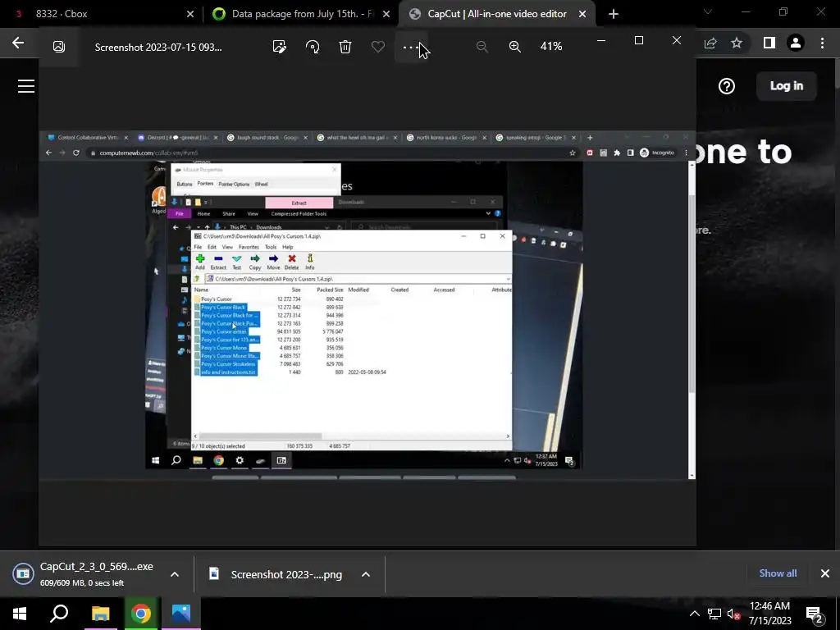Open File Explorer from the taskbar

(100, 614)
